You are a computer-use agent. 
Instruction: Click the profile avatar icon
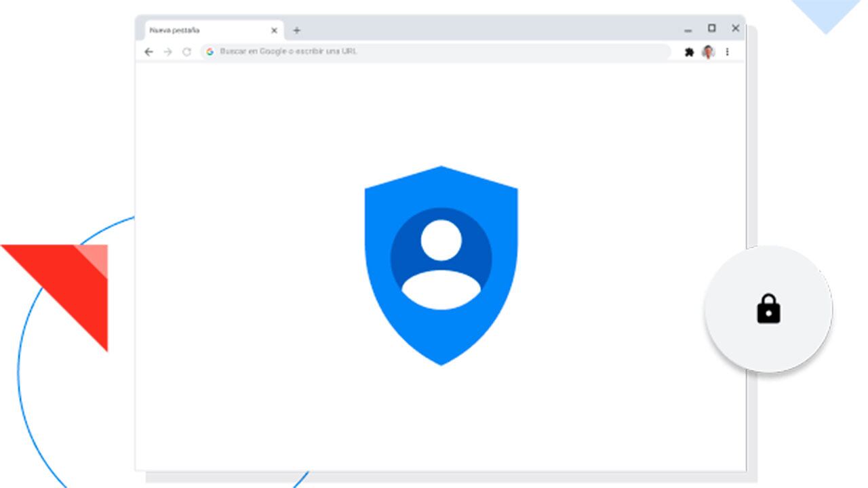coord(709,52)
